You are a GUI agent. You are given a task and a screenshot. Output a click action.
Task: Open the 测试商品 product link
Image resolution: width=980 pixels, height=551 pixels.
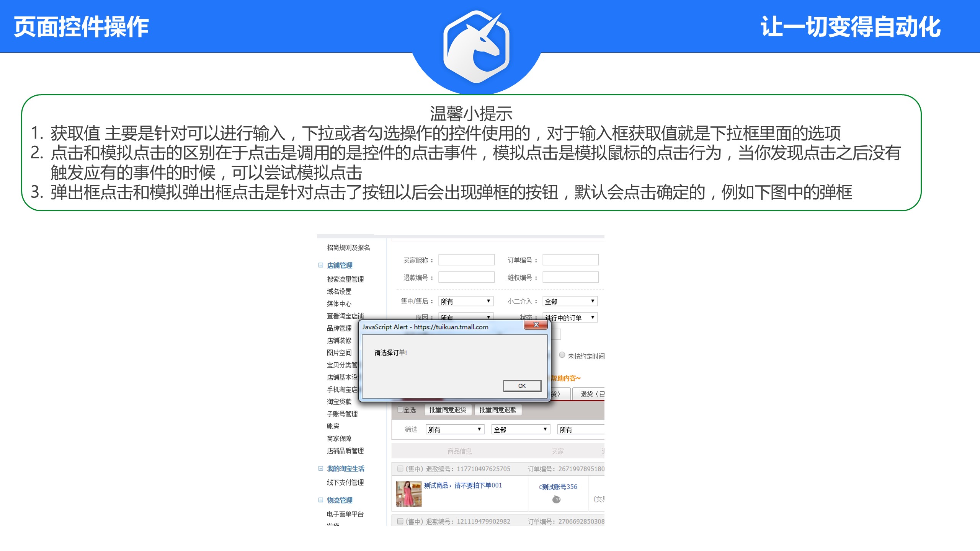click(x=462, y=485)
